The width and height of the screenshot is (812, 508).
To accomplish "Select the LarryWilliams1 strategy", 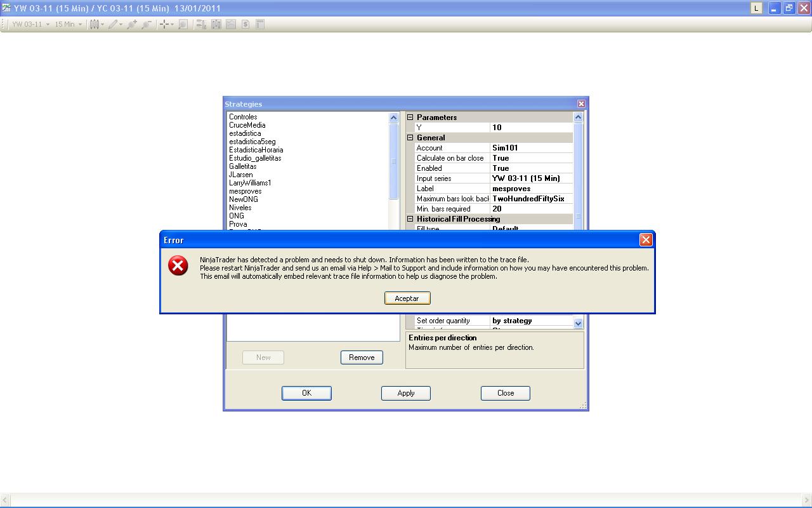I will 250,183.
